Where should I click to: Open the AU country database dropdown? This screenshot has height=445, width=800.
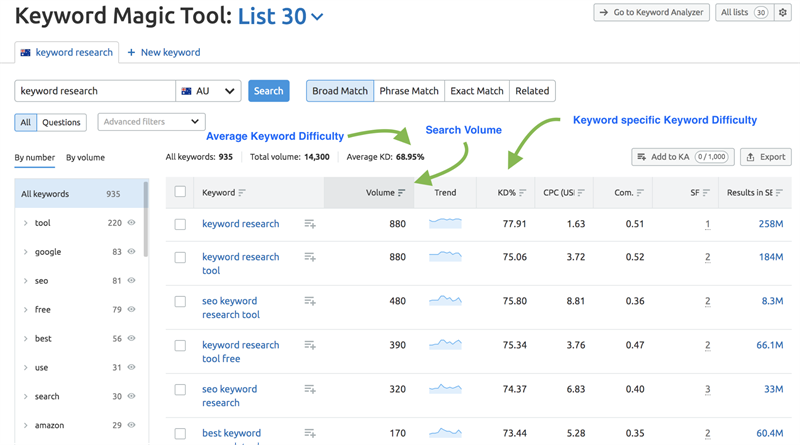pos(208,91)
